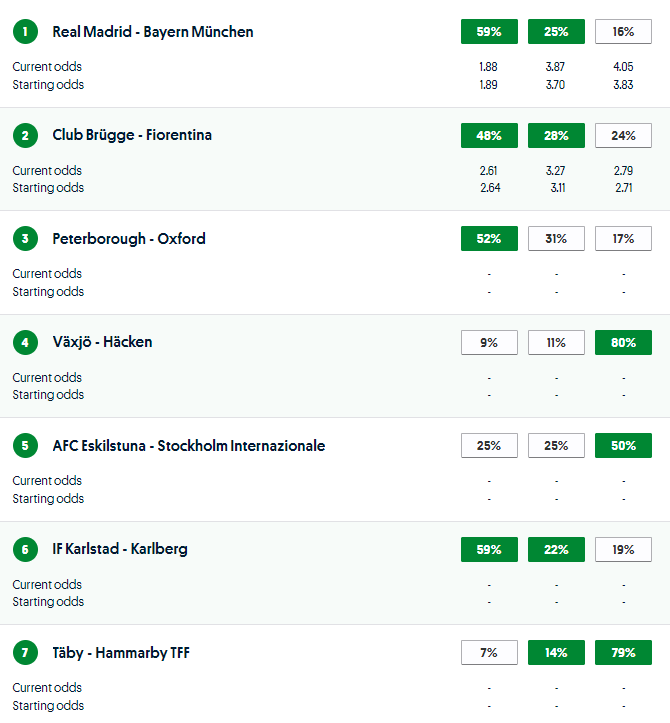Click the green number 1 match badge

click(24, 32)
